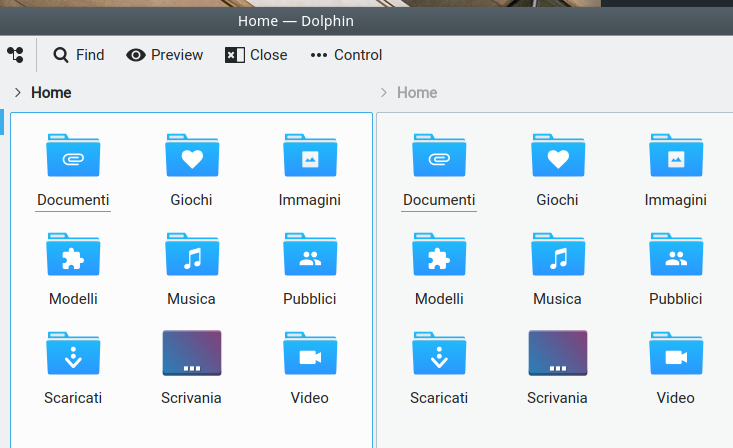Select Video folder icon in right pane

(676, 354)
